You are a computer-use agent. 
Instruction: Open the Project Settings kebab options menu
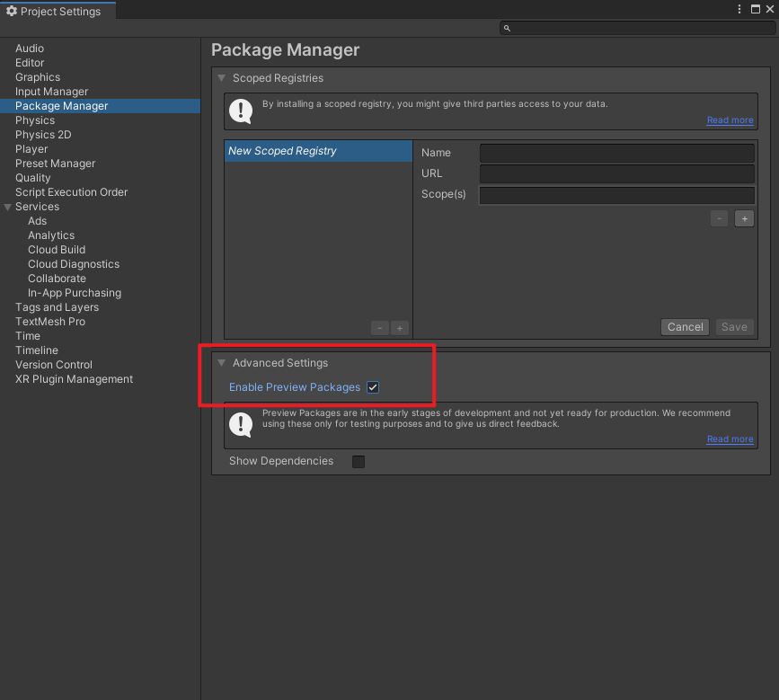pos(739,10)
